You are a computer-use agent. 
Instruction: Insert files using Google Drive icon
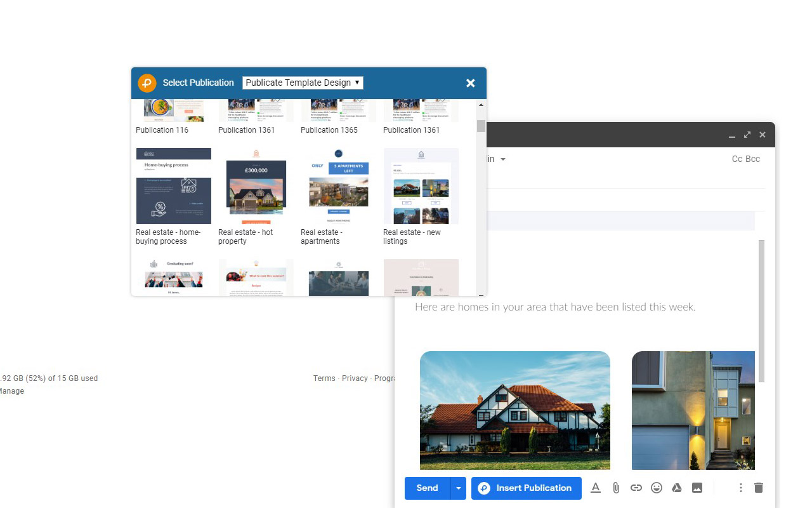coord(677,488)
